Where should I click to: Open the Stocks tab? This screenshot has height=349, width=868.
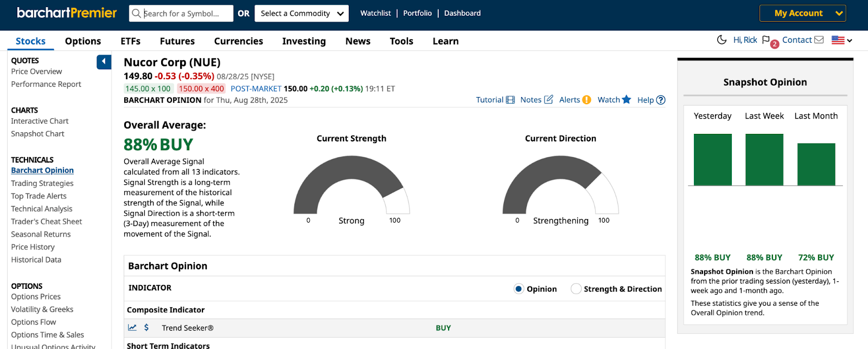pos(30,41)
